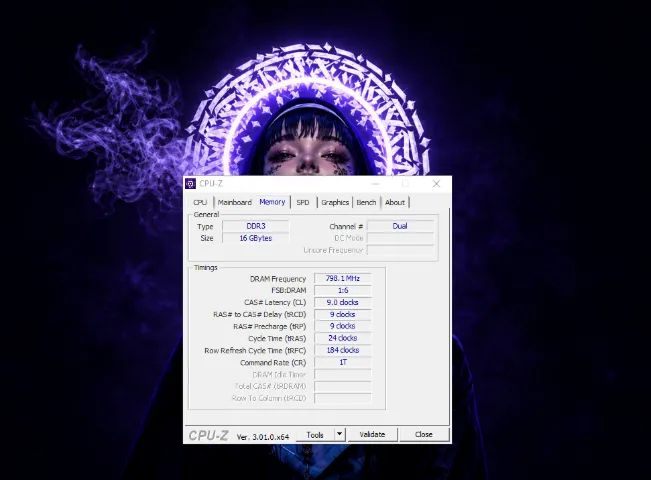Click the tRP 9 clocks value
Viewport: 651px width, 480px height.
(343, 326)
